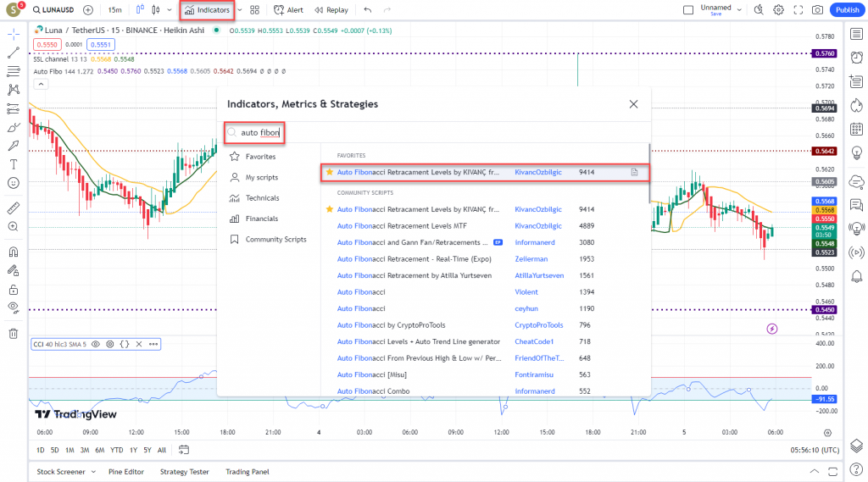Viewport: 868px width, 482px height.
Task: Toggle CCI indicator visibility eye
Action: (x=95, y=344)
